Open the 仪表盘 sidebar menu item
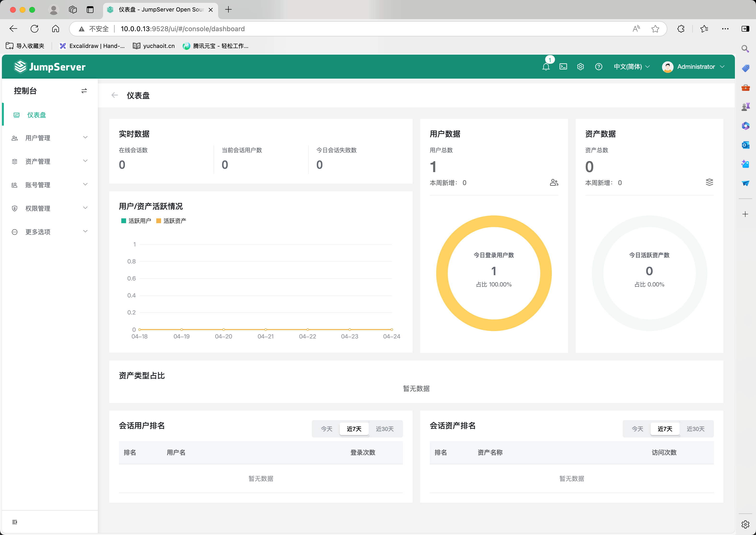 37,115
